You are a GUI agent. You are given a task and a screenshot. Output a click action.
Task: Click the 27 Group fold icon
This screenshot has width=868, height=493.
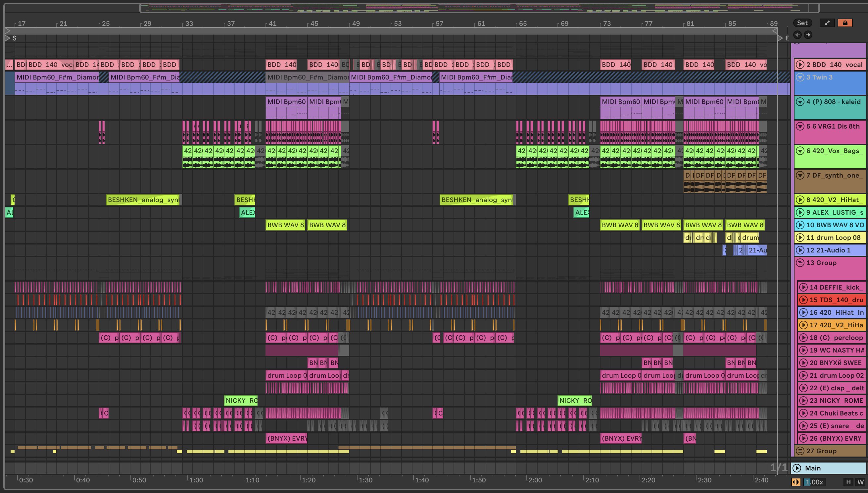[800, 451]
